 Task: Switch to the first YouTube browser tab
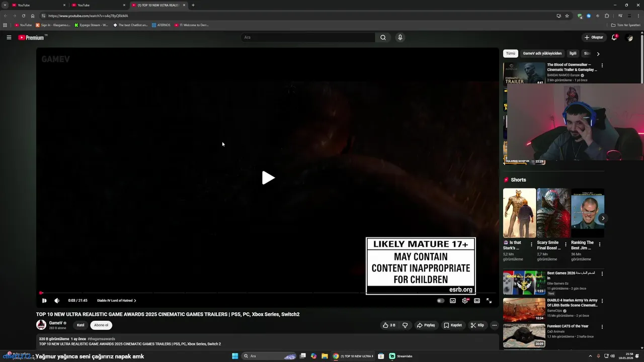click(38, 5)
